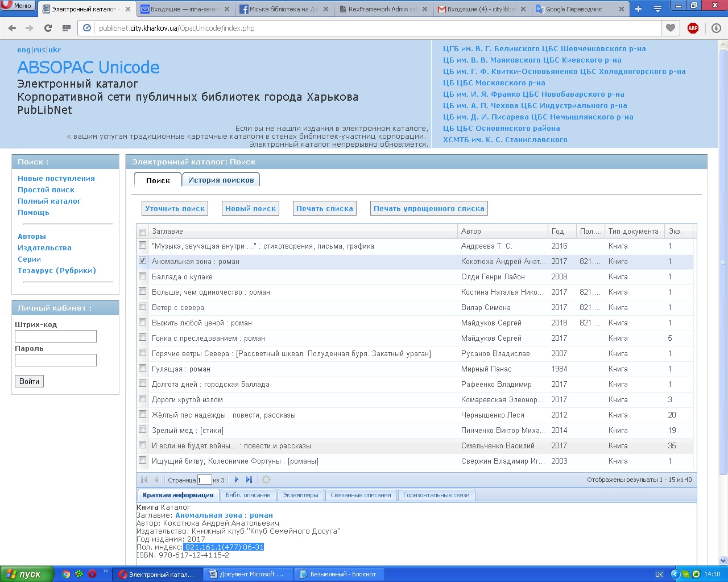Go to first results page icon
Viewport: 728px width, 582px height.
[x=144, y=480]
